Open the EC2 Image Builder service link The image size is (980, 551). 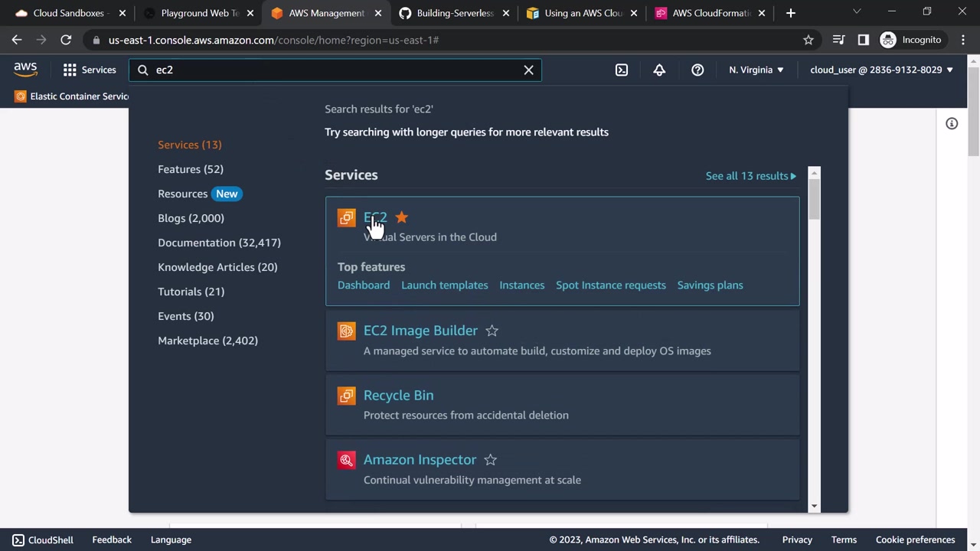[x=420, y=331]
